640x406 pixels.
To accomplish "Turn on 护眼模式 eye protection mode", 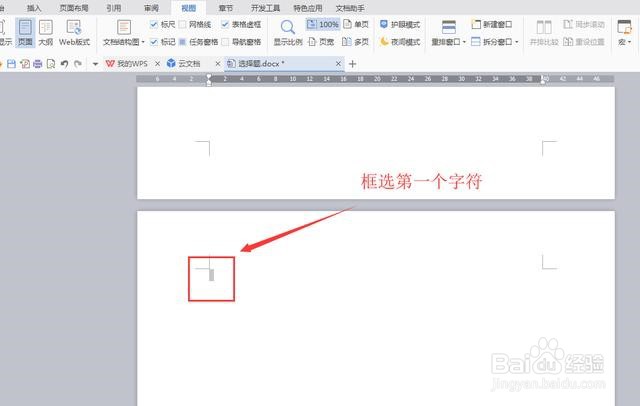I will pos(400,24).
